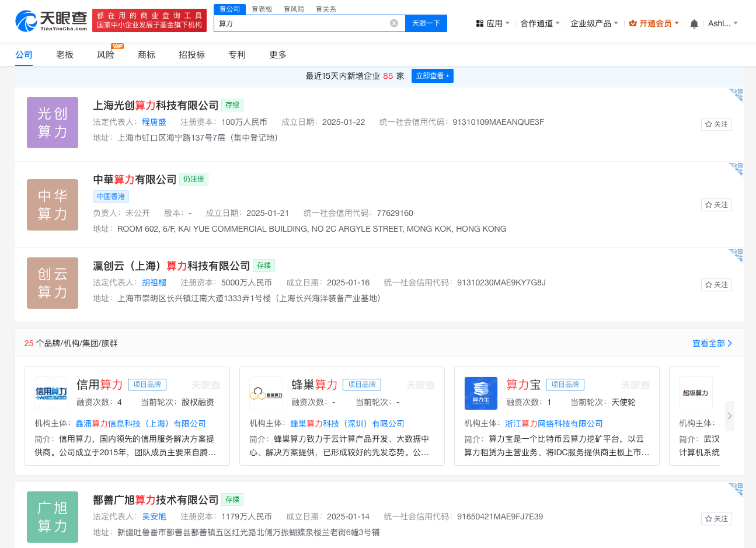Open QR code icon for 瀛创云（上海）算力科技有限公司
Viewport: 756px width, 548px height.
[x=736, y=255]
